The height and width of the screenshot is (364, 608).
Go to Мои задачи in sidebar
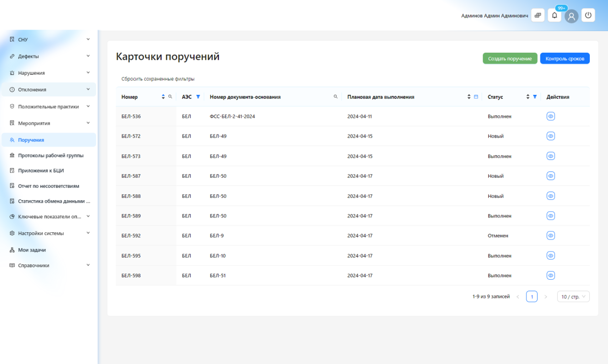tap(32, 250)
